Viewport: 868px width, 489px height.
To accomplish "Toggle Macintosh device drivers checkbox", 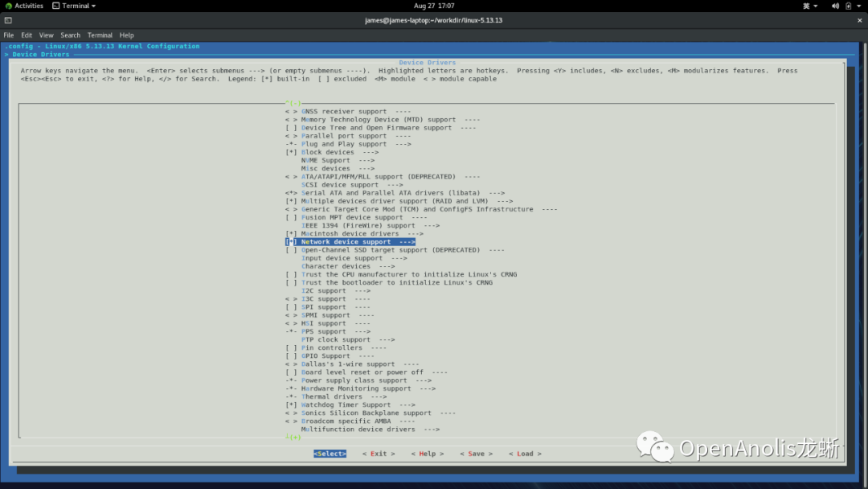I will click(291, 234).
